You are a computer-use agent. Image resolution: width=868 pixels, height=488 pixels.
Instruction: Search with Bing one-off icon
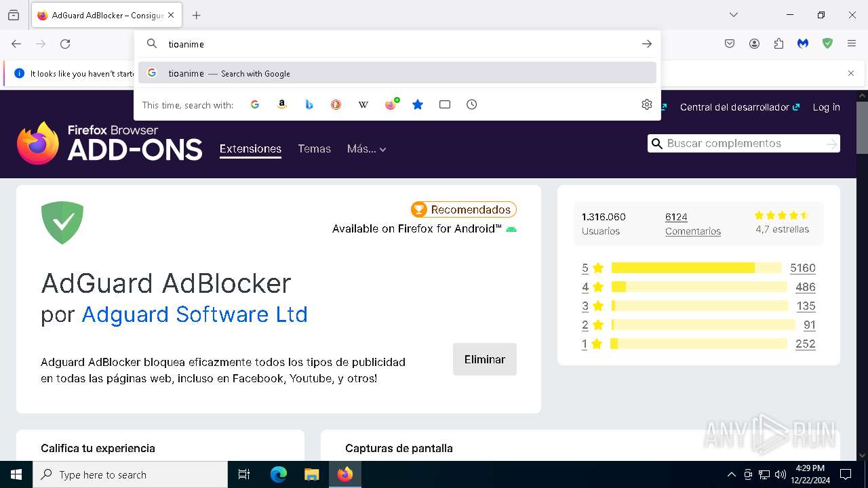[309, 104]
